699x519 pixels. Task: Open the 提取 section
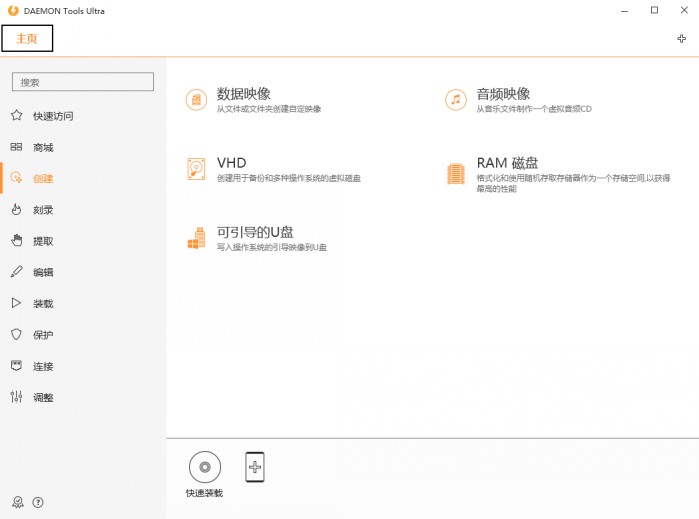coord(43,241)
